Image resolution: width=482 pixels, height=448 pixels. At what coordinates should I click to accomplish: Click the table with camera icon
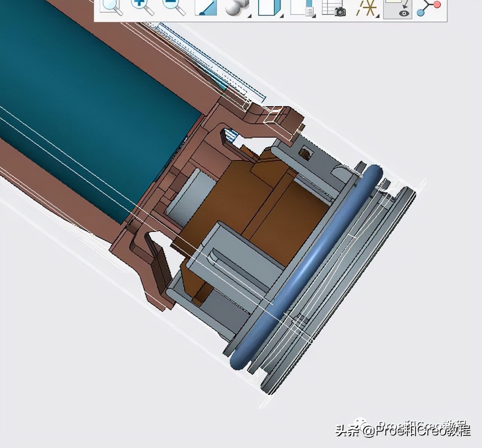tap(334, 8)
